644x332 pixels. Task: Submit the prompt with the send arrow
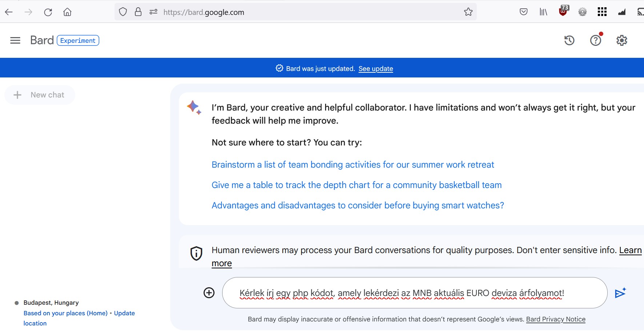coord(620,293)
